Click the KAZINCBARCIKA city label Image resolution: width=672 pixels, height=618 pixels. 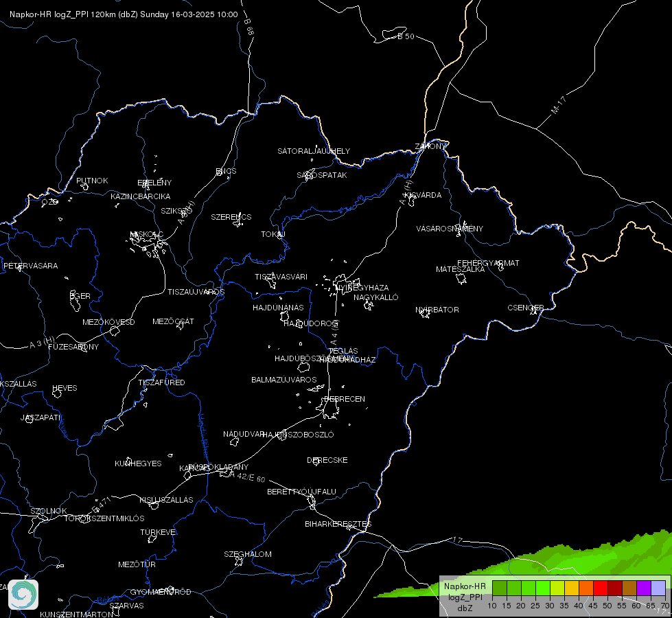[141, 196]
